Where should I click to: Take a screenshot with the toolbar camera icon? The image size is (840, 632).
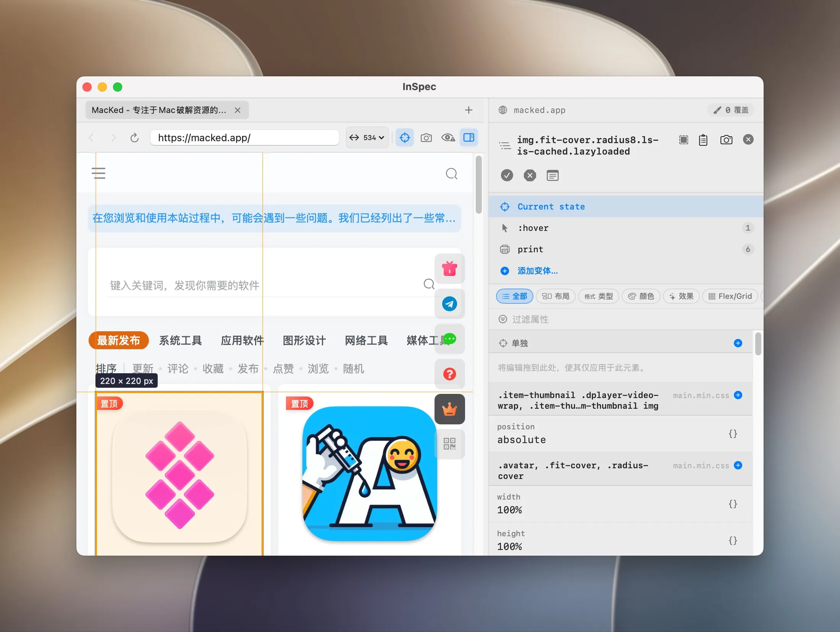pos(426,137)
